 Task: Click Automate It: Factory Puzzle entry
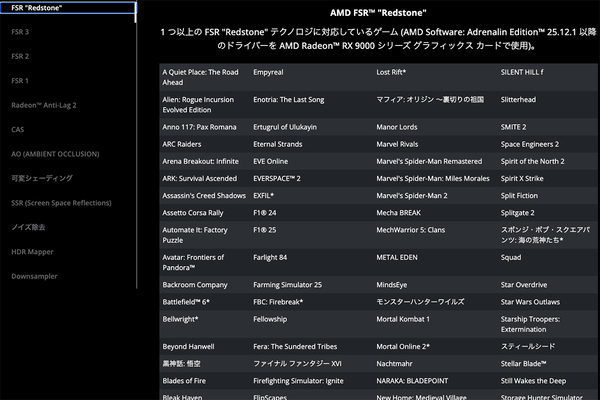pyautogui.click(x=195, y=235)
